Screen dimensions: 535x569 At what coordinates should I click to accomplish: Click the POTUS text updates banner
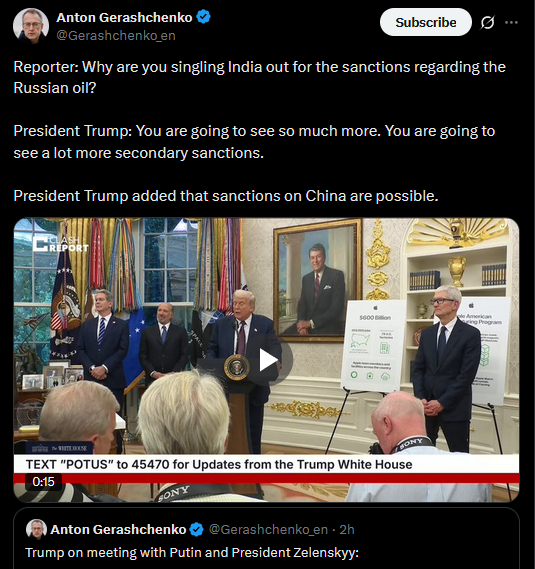(x=219, y=464)
